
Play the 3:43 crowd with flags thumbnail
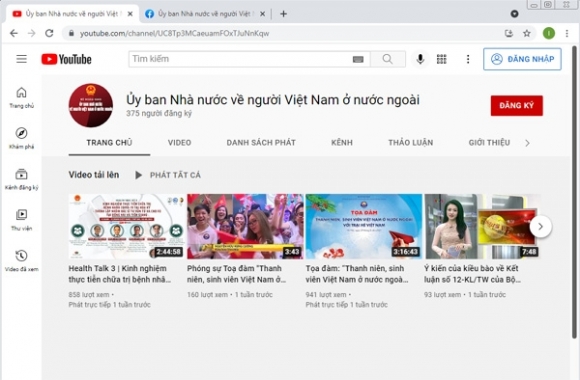click(245, 226)
